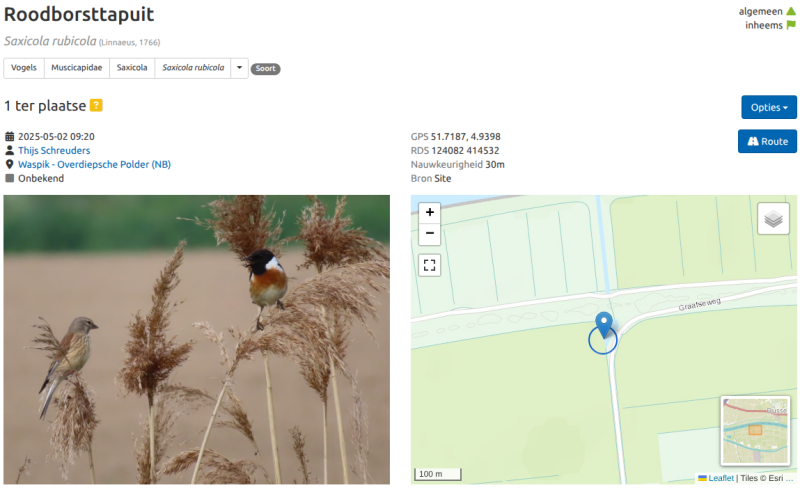Image resolution: width=800 pixels, height=490 pixels.
Task: Open observer Thijs Schreuders profile
Action: (x=54, y=151)
